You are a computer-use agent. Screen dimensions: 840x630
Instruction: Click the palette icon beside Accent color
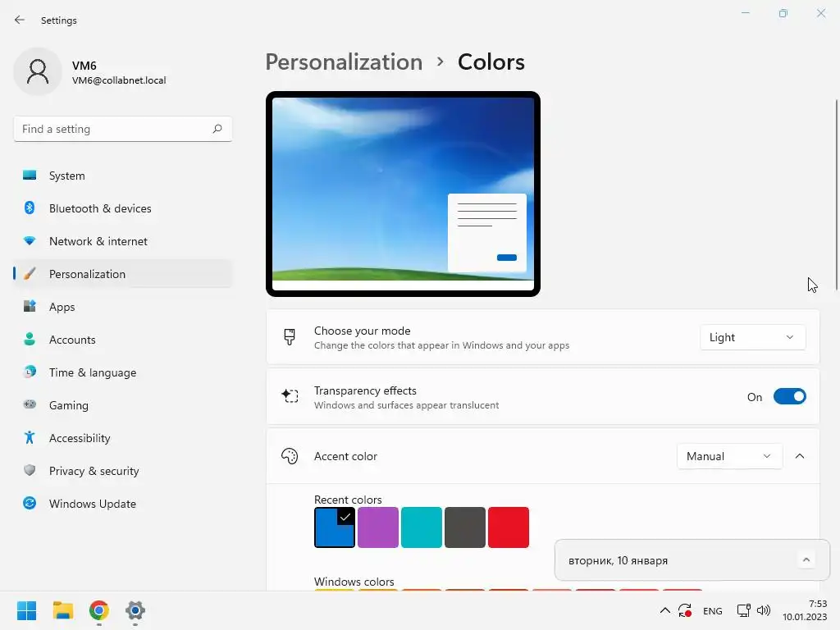(290, 456)
